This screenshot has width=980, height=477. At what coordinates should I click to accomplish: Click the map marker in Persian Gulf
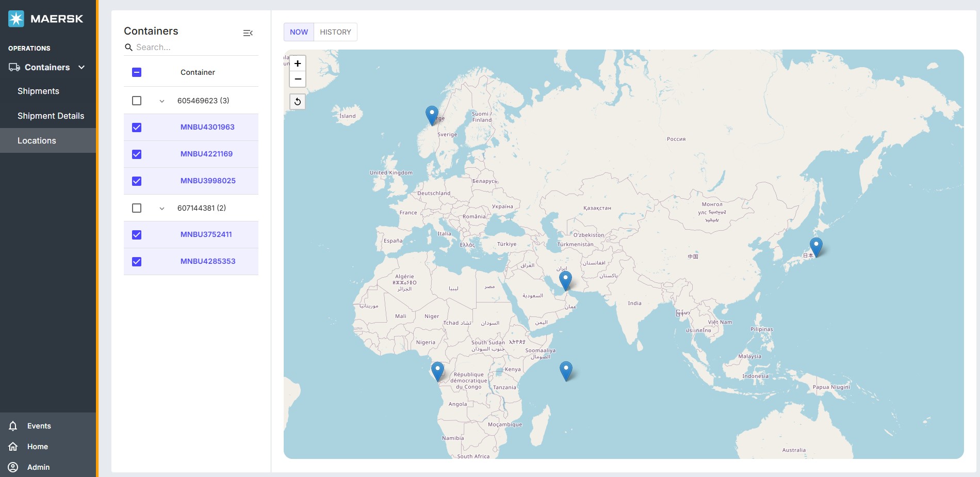point(565,280)
